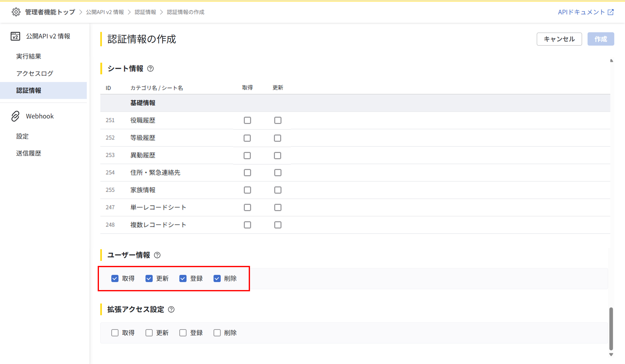Check 更新 for 単一レコードシート row
This screenshot has height=364, width=625.
pos(278,207)
